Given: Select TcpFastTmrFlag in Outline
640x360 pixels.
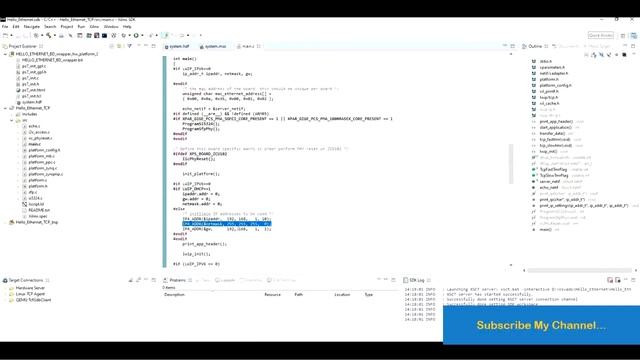Looking at the screenshot, I should pyautogui.click(x=553, y=169).
